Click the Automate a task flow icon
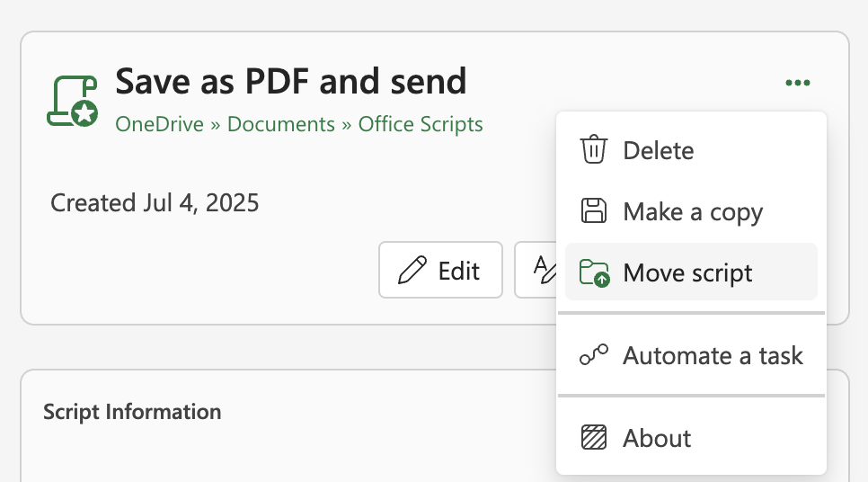Image resolution: width=868 pixels, height=482 pixels. pyautogui.click(x=594, y=354)
